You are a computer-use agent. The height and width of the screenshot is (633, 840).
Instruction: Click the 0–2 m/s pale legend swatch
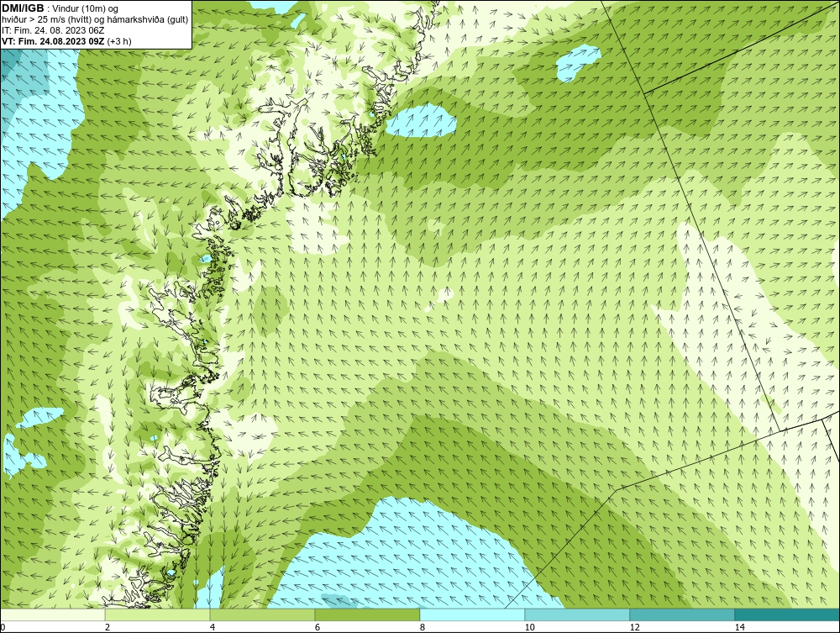[52, 615]
